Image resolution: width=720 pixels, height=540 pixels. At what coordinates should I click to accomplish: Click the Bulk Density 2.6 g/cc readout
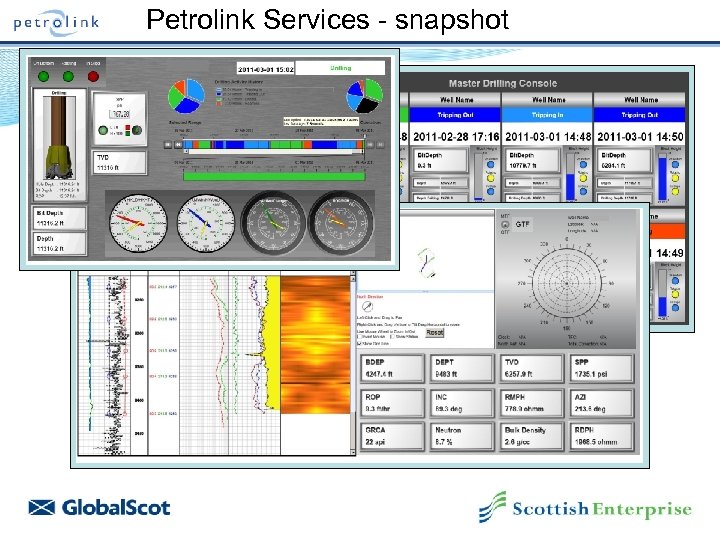[x=531, y=436]
